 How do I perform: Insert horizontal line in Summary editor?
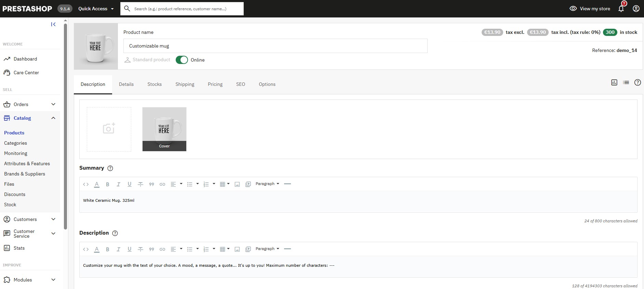[x=287, y=184]
